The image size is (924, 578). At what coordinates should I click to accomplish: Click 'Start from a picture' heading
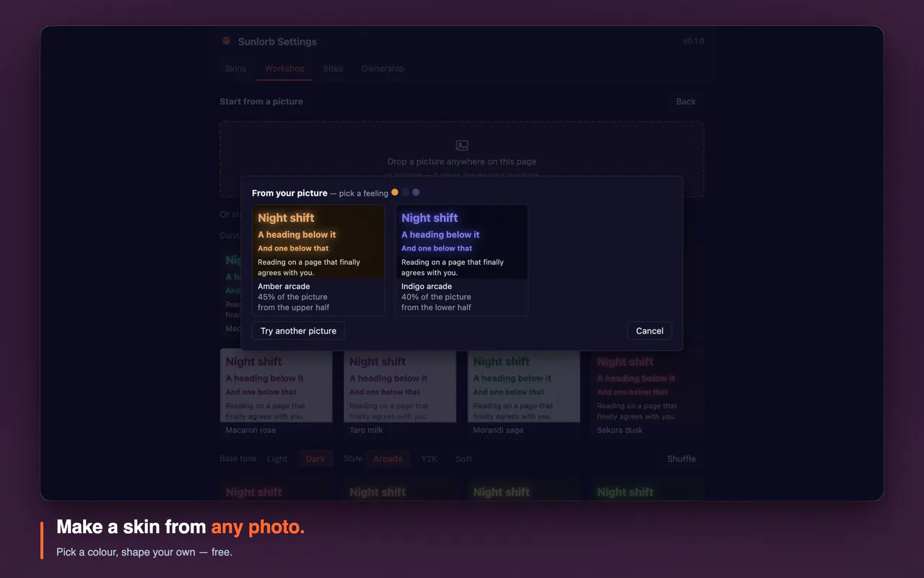click(x=261, y=102)
